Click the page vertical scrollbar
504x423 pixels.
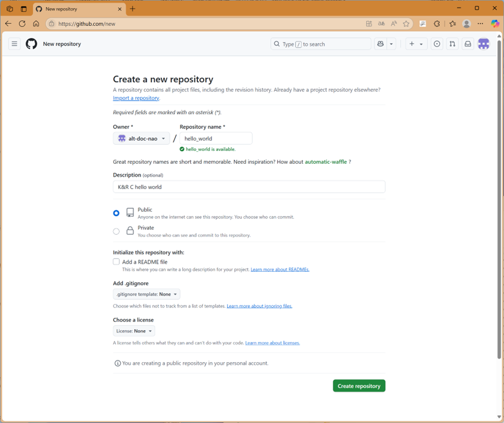click(x=499, y=199)
